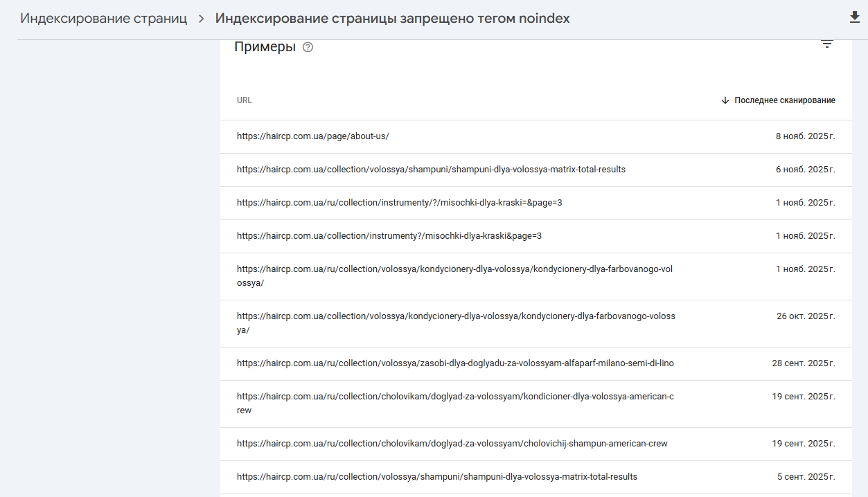This screenshot has width=868, height=497.
Task: Select the cholovichij-shampun-american-crew URL row
Action: (x=452, y=444)
